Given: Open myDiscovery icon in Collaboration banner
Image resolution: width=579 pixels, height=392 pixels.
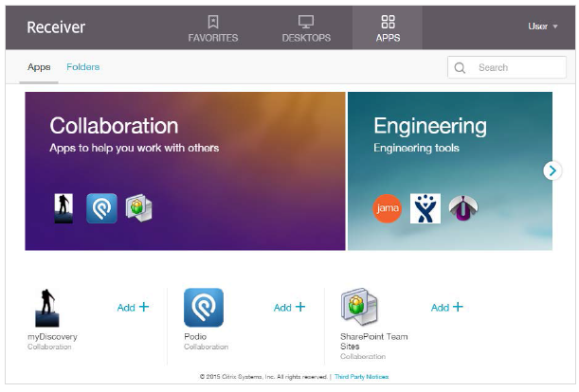Looking at the screenshot, I should pyautogui.click(x=63, y=208).
